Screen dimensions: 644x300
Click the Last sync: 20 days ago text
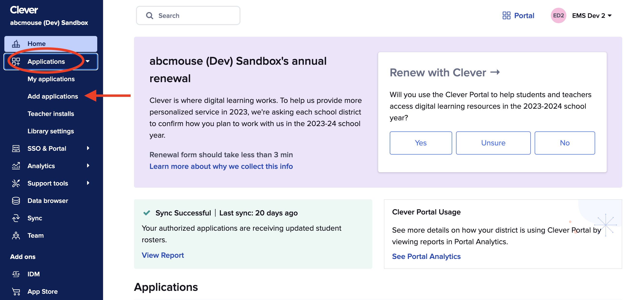(259, 213)
